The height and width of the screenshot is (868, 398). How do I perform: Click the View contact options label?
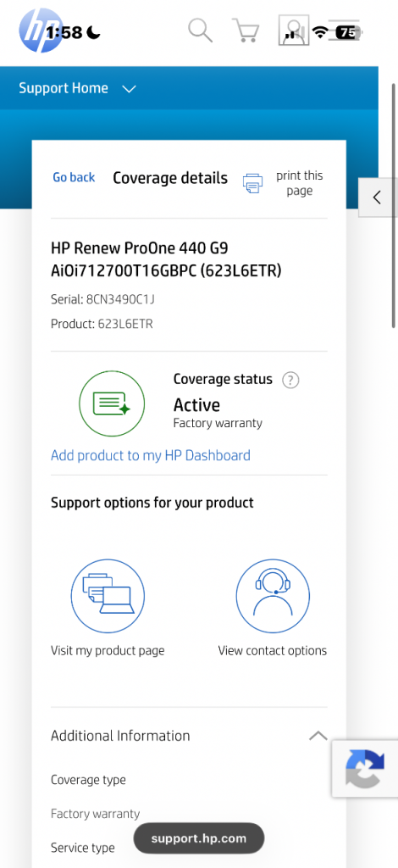(x=273, y=650)
